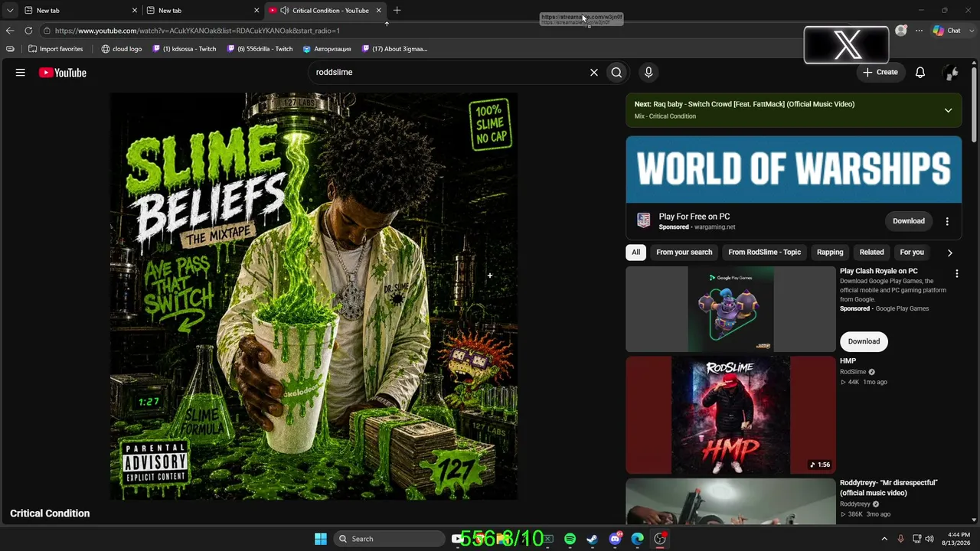This screenshot has height=551, width=980.
Task: Open the Import favorites bookmark
Action: [x=55, y=49]
